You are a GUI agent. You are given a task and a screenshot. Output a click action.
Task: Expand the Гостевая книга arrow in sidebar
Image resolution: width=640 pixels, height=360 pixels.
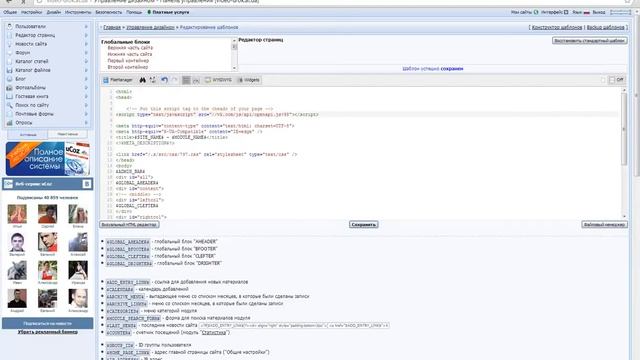pyautogui.click(x=86, y=96)
